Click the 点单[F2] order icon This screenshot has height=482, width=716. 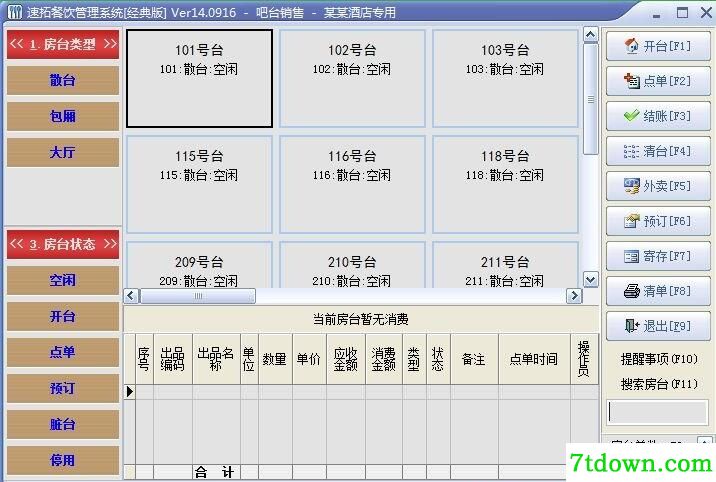[632, 81]
